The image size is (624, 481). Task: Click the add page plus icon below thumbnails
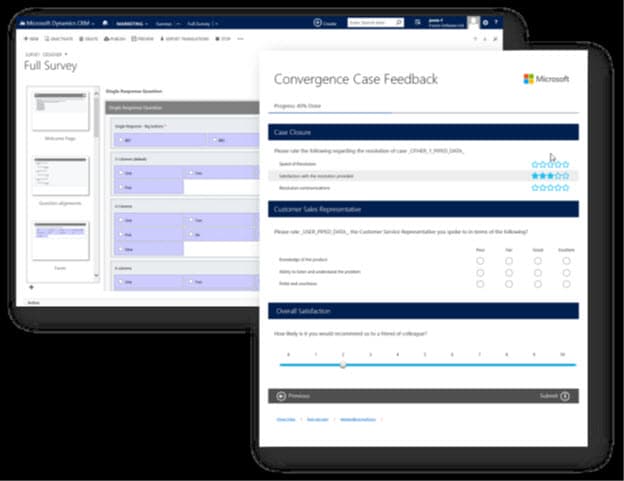(x=31, y=287)
